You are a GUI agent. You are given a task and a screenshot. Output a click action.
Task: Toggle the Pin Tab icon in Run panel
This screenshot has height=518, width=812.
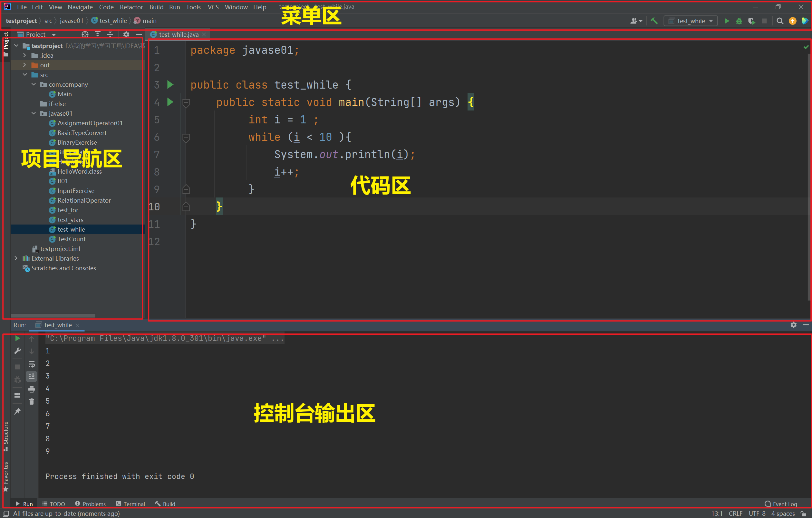(17, 411)
